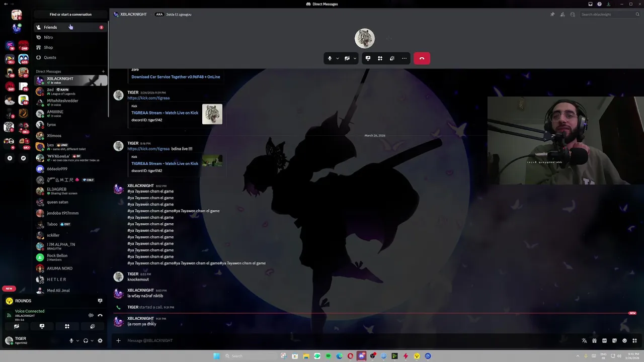Disconnect call with the red hang-up button
Viewport: 644px width, 362px height.
click(x=422, y=58)
